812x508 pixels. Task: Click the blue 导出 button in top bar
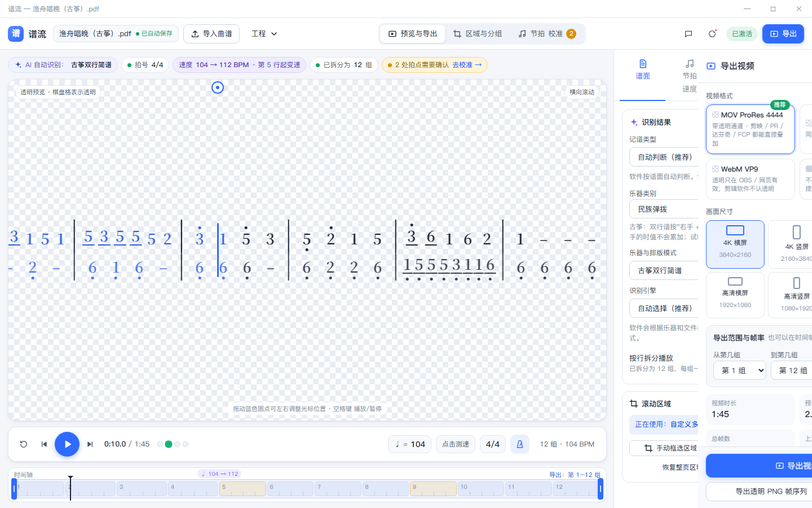coord(783,34)
